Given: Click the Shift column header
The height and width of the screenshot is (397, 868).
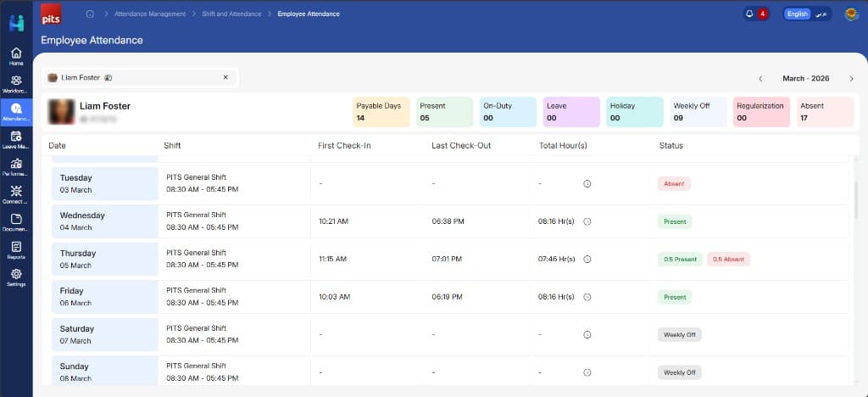Looking at the screenshot, I should [x=172, y=146].
